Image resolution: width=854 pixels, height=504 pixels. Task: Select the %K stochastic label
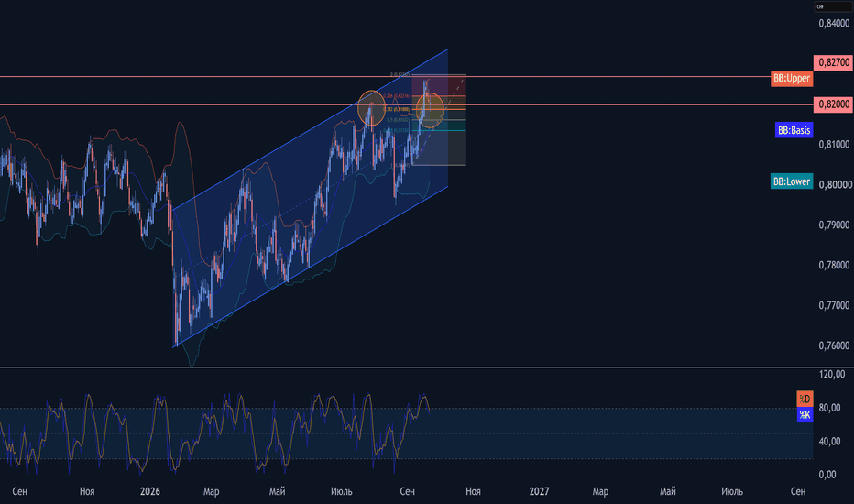[x=805, y=414]
